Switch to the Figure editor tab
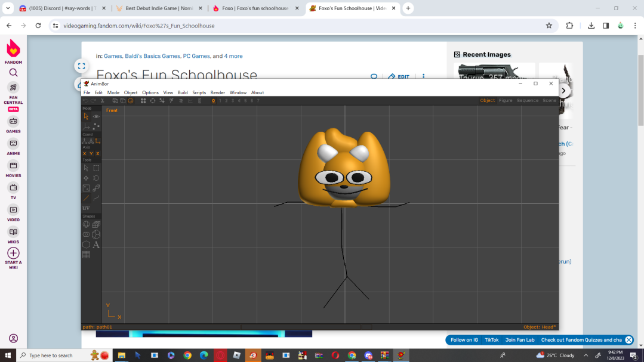 click(506, 101)
